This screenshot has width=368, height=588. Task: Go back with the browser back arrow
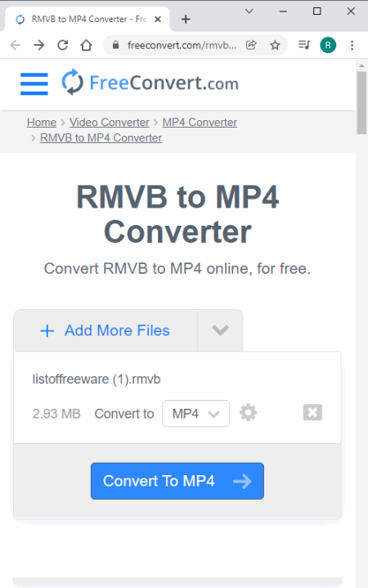pyautogui.click(x=16, y=45)
